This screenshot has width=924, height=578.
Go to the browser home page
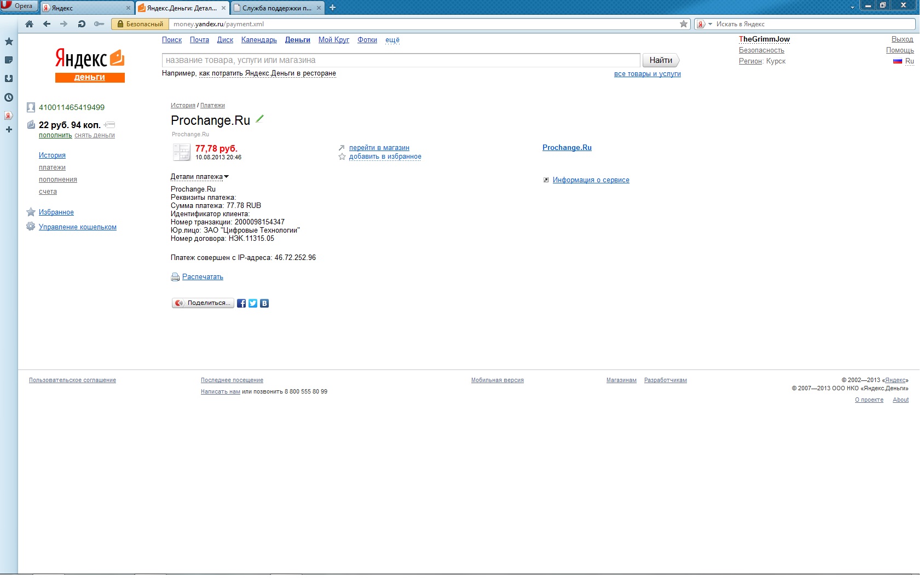coord(30,24)
